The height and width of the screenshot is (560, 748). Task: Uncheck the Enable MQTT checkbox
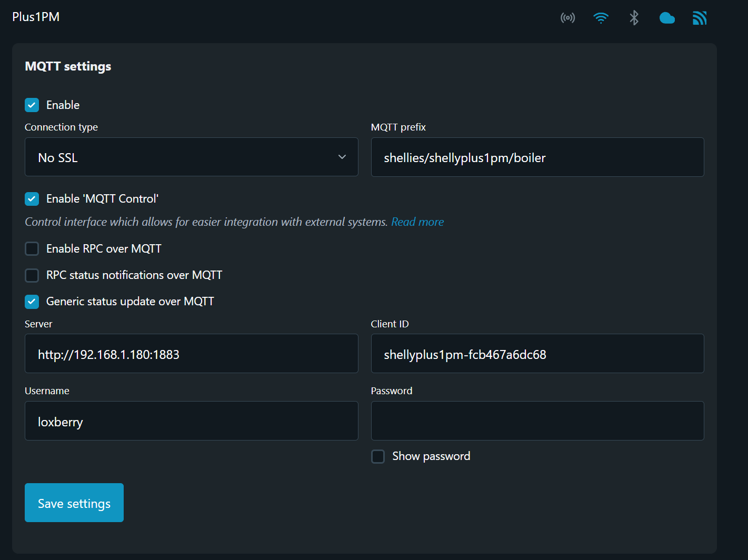32,105
